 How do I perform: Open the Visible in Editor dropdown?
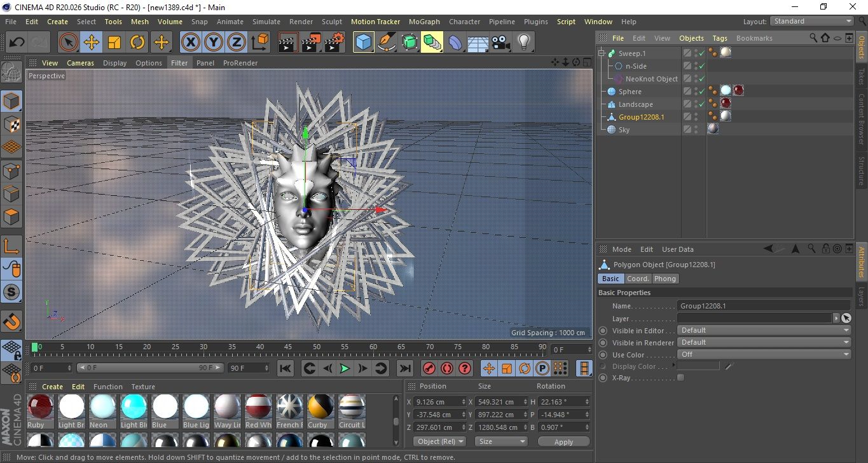click(x=764, y=331)
